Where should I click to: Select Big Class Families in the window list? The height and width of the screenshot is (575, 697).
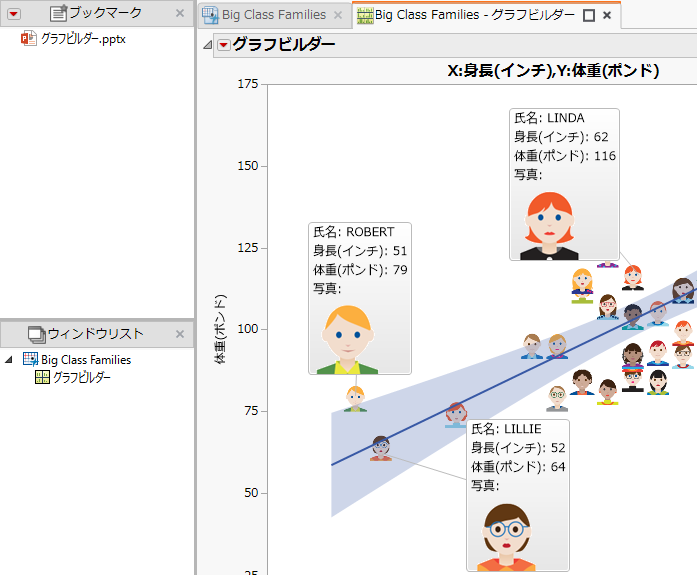(86, 359)
